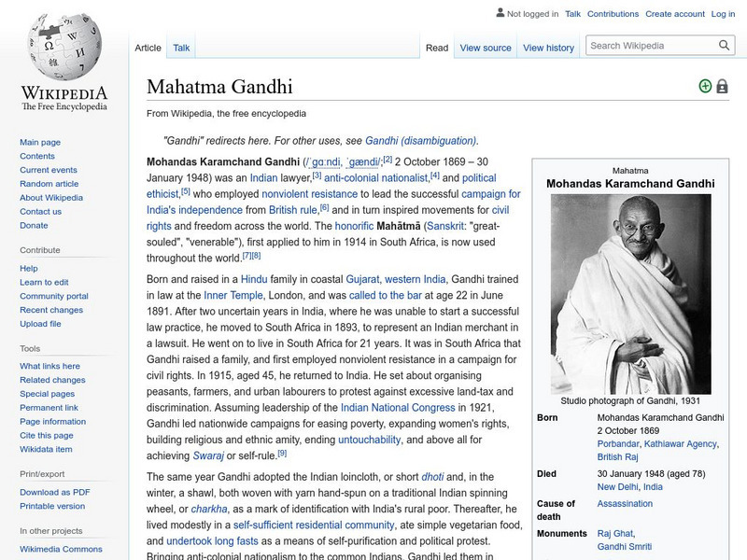The height and width of the screenshot is (560, 747).
Task: Go to Main page in the sidebar
Action: [x=40, y=143]
